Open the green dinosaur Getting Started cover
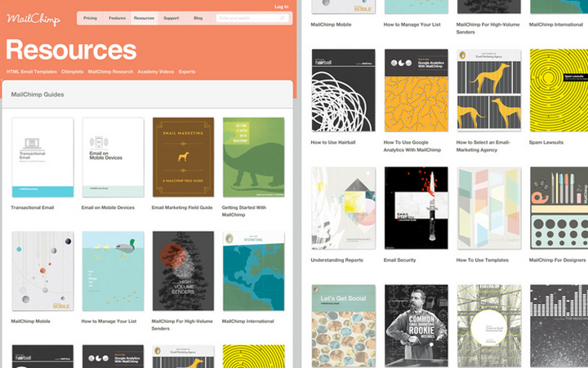Viewport: 588px width, 368px height. tap(253, 157)
